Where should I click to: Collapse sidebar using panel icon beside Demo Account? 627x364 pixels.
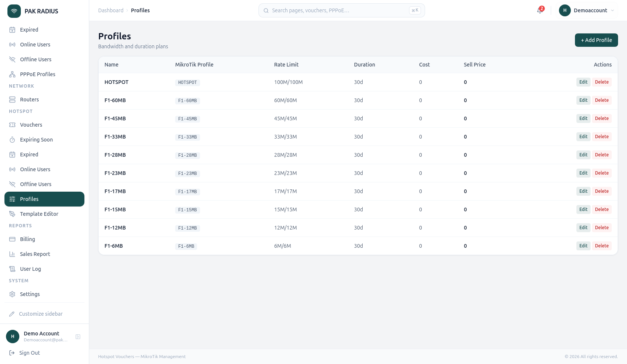pos(78,337)
